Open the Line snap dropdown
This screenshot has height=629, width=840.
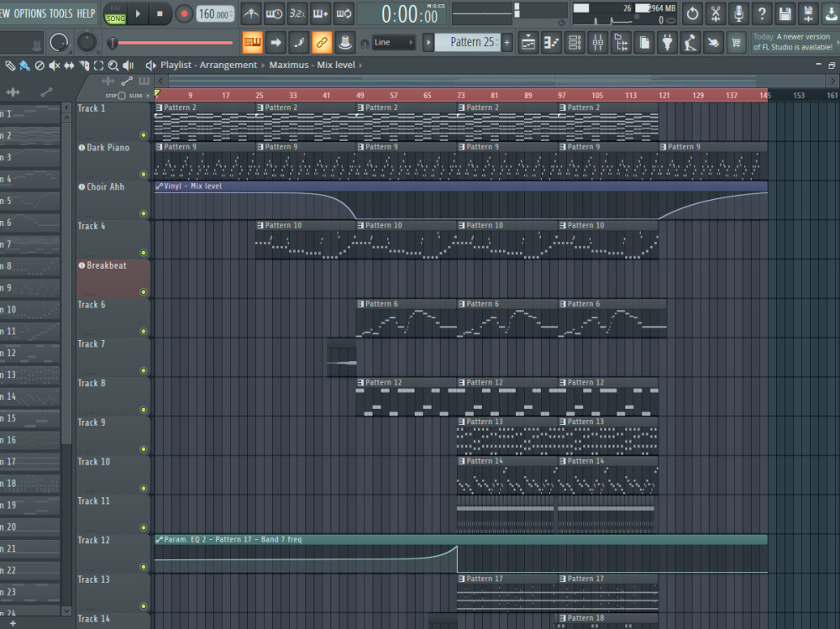[x=394, y=42]
